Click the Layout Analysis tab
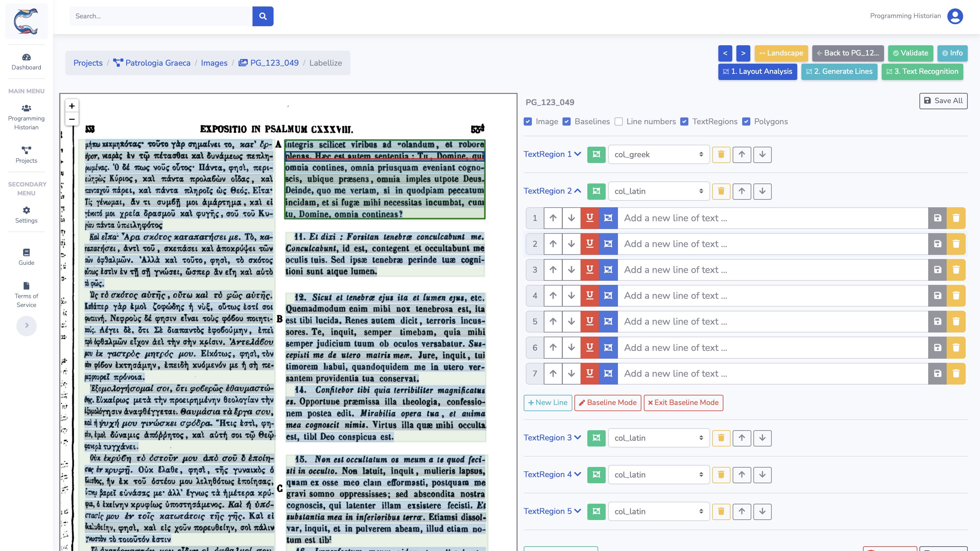 point(758,71)
